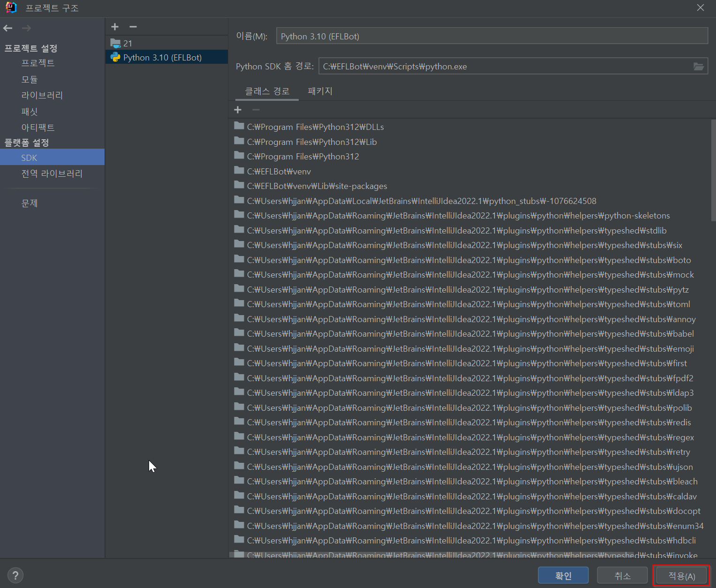
Task: Go back using the left arrow
Action: tap(8, 28)
